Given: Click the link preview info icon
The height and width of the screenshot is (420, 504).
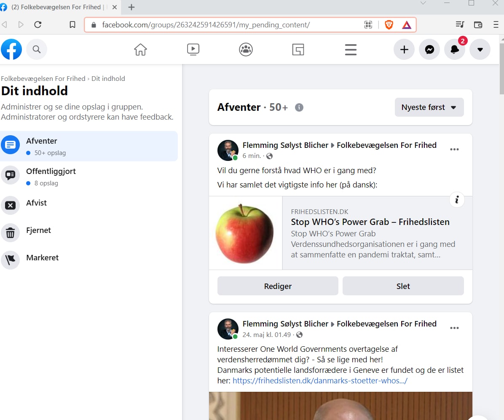Looking at the screenshot, I should click(457, 200).
